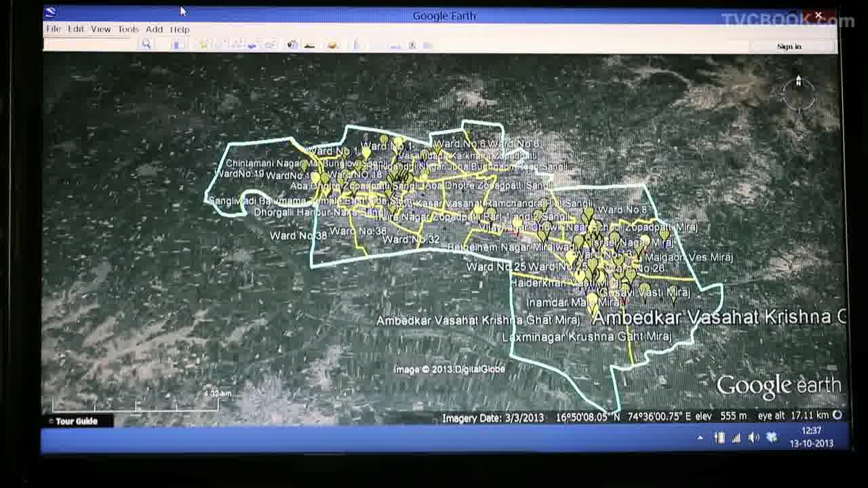Click the eye alt 17.11 km readout
The width and height of the screenshot is (868, 488).
click(x=793, y=415)
